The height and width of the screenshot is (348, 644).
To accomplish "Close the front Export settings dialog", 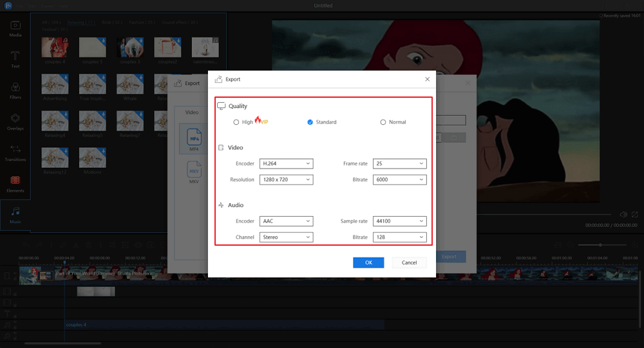I will click(427, 79).
